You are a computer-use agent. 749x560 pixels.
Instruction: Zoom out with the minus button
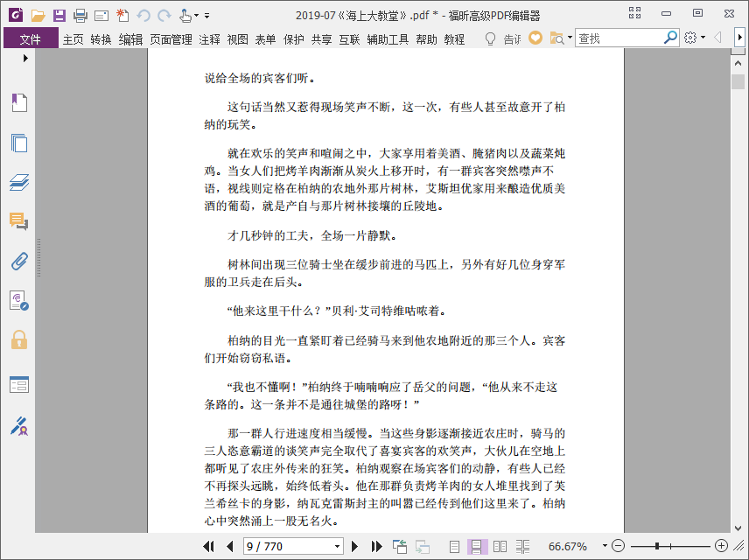click(618, 546)
